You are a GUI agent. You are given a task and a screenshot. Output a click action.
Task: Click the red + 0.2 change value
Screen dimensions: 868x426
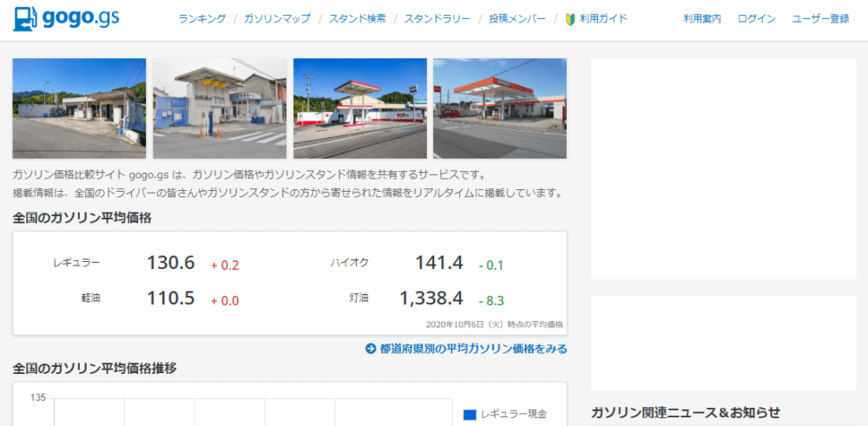tap(225, 265)
